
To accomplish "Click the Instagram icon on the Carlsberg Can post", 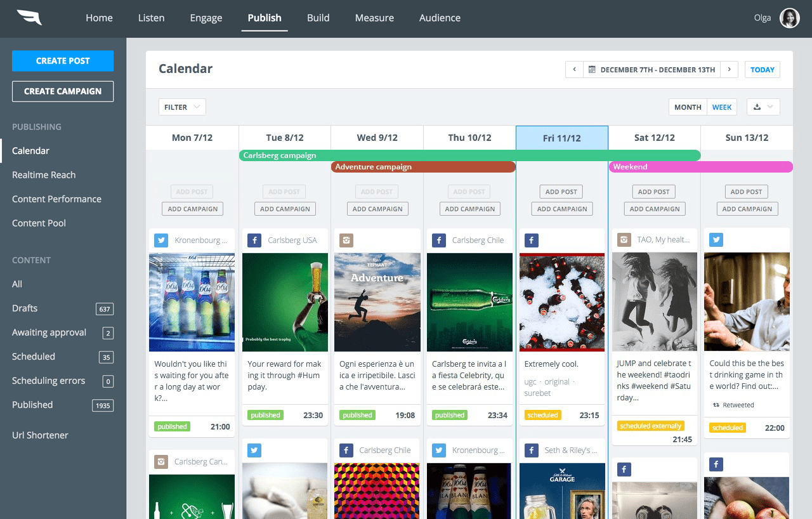I will point(161,462).
